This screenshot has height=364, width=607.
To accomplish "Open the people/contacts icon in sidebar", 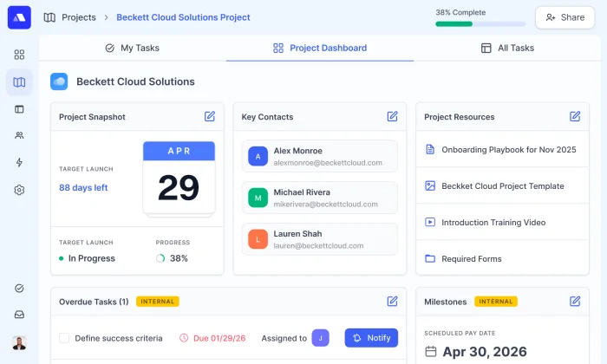I will pyautogui.click(x=19, y=135).
